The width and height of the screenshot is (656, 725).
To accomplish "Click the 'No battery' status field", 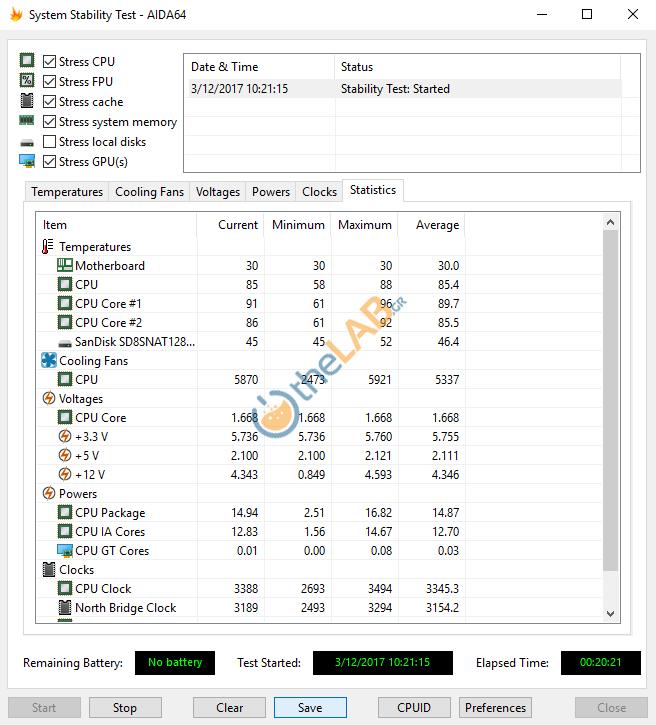I will point(175,663).
